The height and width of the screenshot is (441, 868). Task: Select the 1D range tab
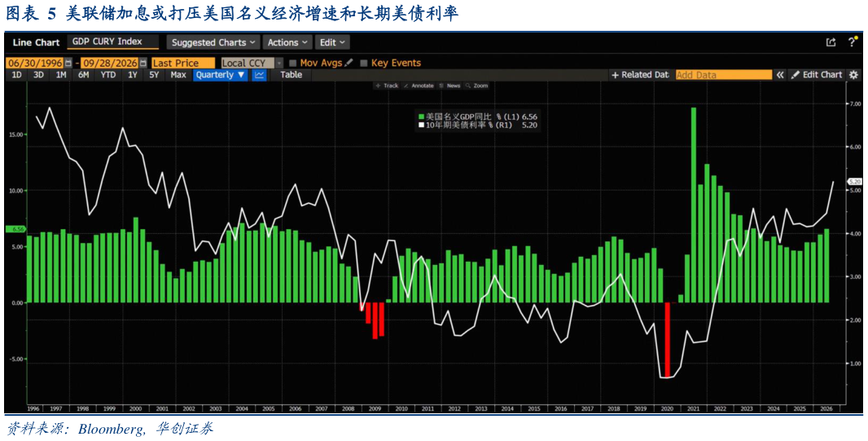pyautogui.click(x=17, y=75)
